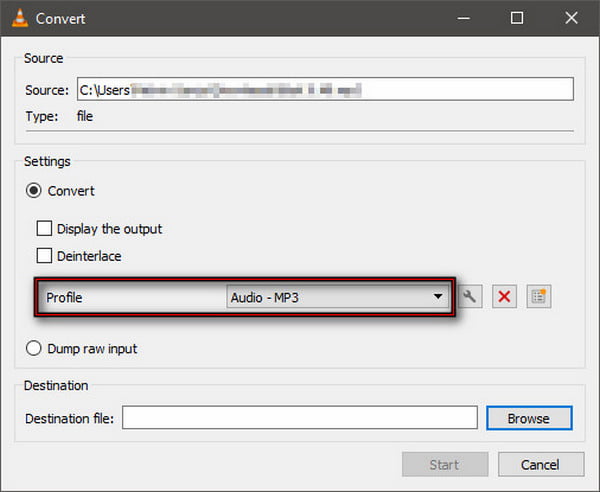Click the greyed-out Start button
The width and height of the screenshot is (600, 492).
tap(445, 464)
